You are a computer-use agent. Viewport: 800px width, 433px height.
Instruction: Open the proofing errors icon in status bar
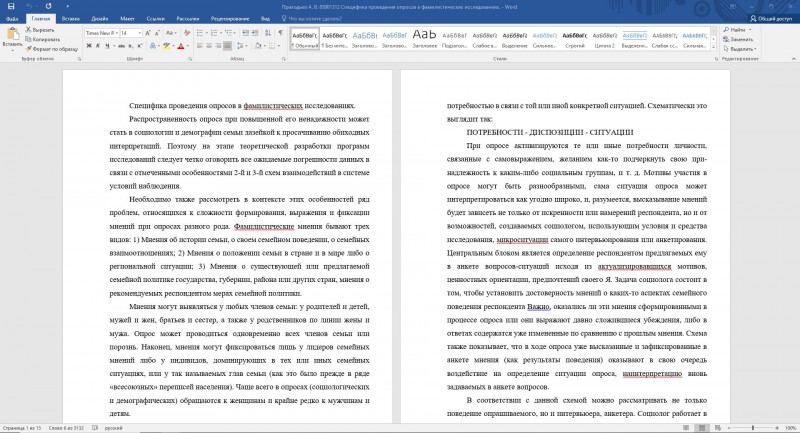coord(94,428)
